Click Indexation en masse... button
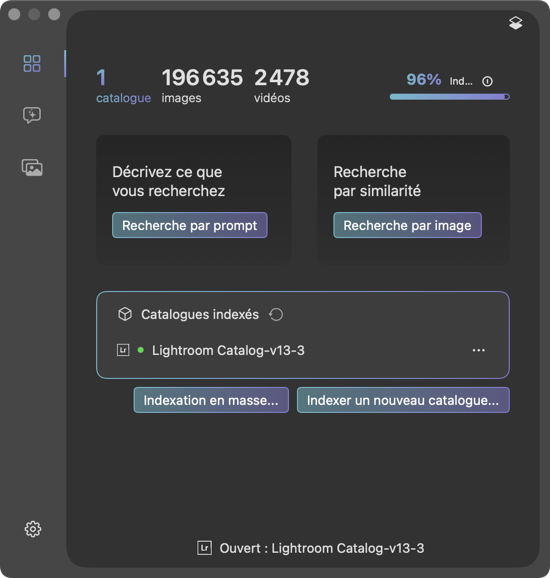The image size is (550, 578). [x=211, y=400]
